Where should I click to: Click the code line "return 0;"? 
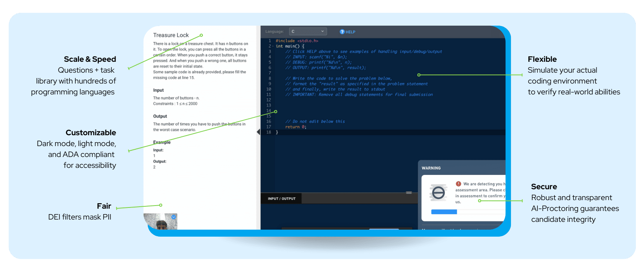click(x=296, y=127)
